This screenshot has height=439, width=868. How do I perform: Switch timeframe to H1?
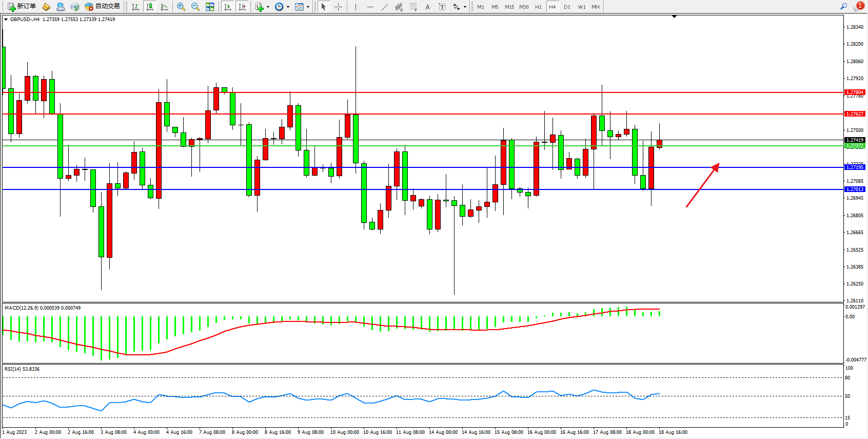coord(538,7)
